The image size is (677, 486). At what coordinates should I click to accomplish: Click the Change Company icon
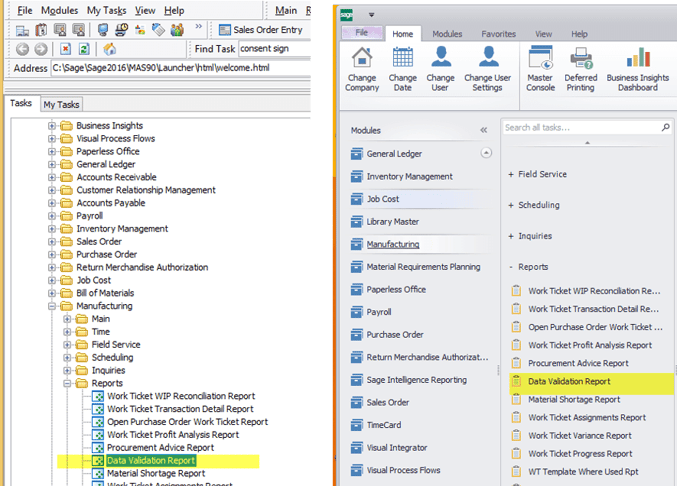point(361,69)
